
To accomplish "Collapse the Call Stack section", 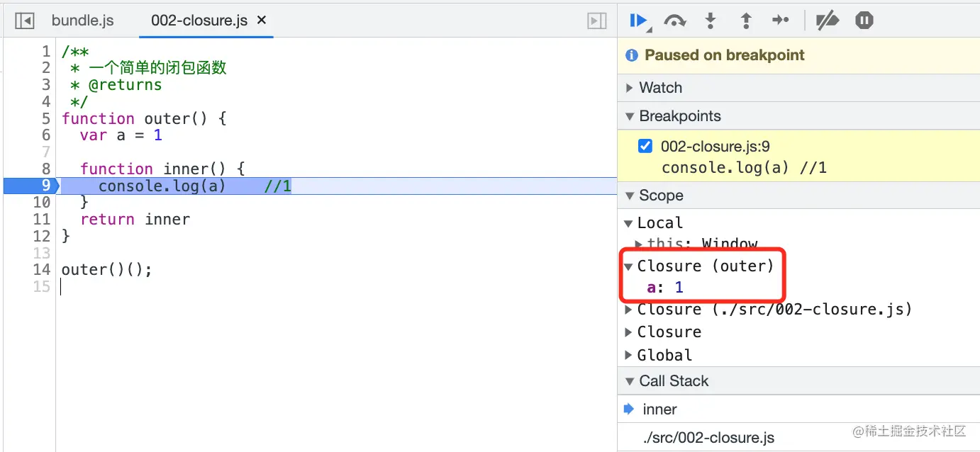I will (x=798, y=381).
